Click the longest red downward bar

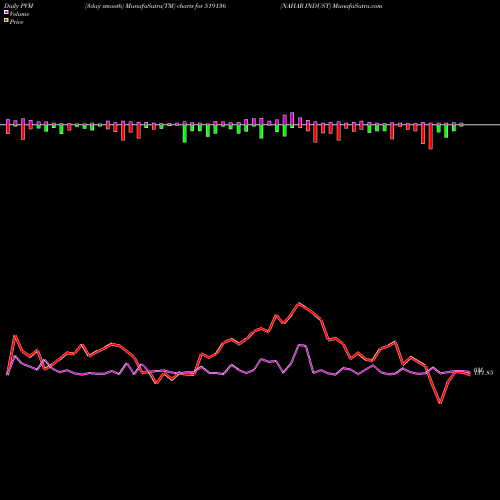431,137
